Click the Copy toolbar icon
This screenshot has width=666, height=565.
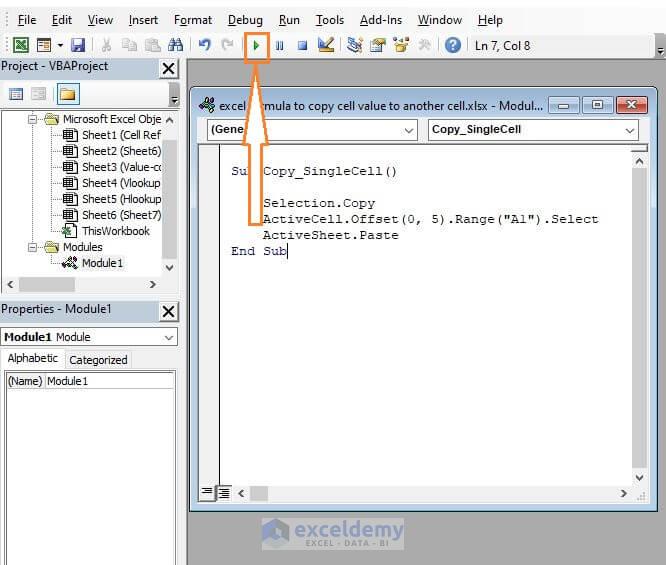(130, 45)
